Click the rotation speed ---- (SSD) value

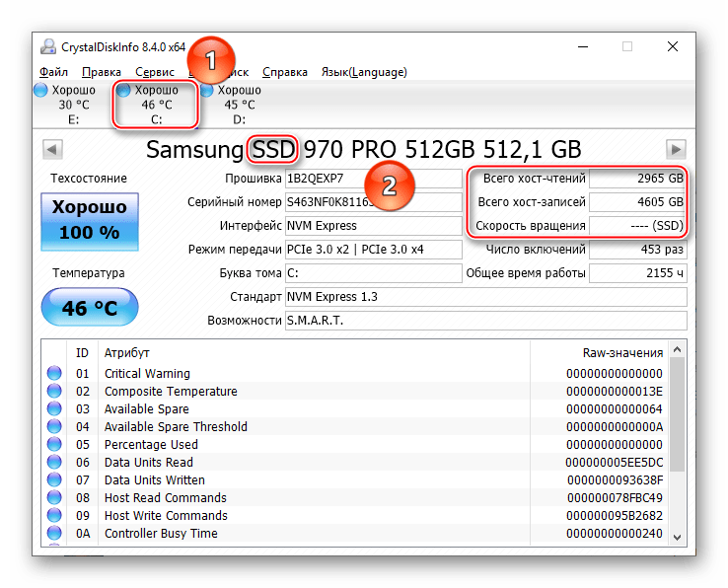point(638,226)
